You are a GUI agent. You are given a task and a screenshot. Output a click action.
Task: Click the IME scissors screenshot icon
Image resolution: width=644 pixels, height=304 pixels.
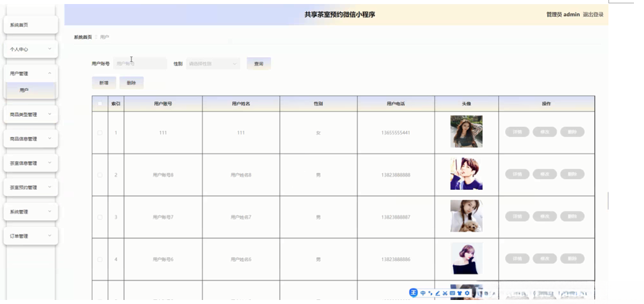coord(445,293)
